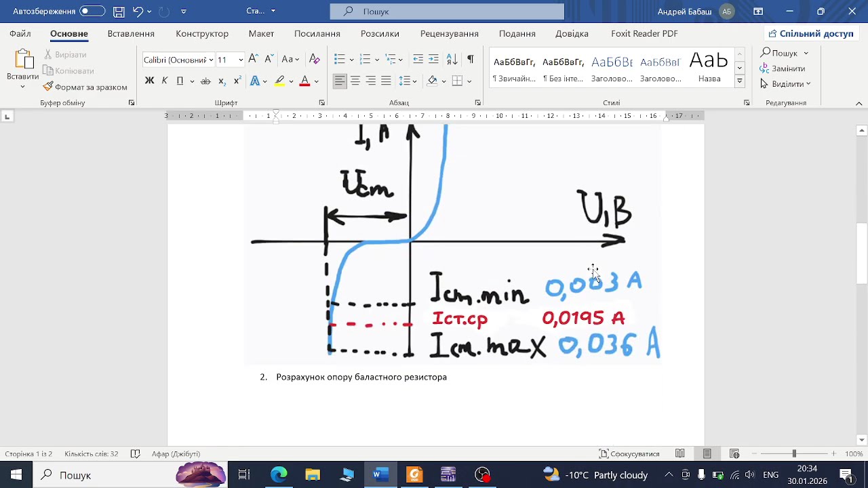Apply red font color
The width and height of the screenshot is (868, 488).
pos(304,81)
